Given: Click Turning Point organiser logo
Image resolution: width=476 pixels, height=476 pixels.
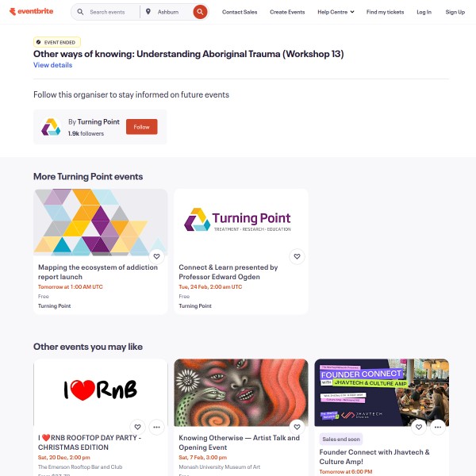Looking at the screenshot, I should [x=51, y=127].
